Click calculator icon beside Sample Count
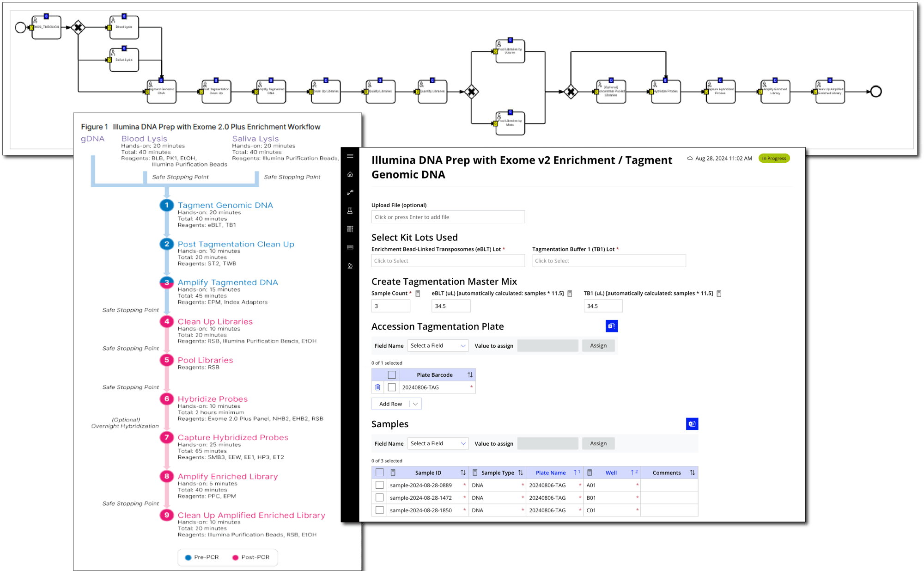 click(x=418, y=294)
